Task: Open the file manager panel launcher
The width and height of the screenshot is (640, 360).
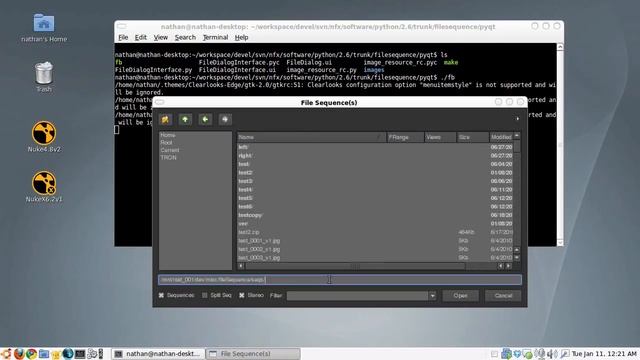Action: [44, 353]
